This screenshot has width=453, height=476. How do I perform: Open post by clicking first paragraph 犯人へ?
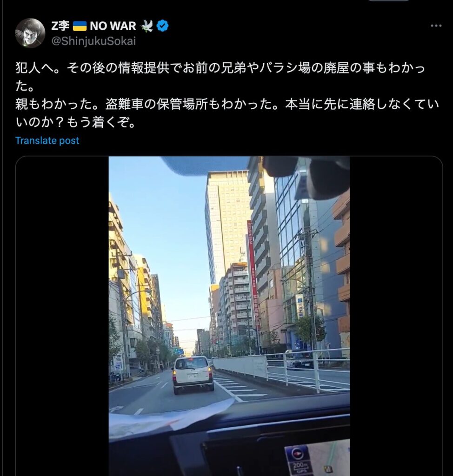[x=220, y=77]
